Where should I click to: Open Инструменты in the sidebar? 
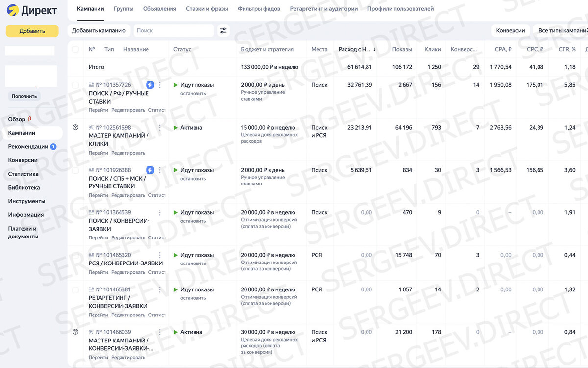tap(26, 201)
